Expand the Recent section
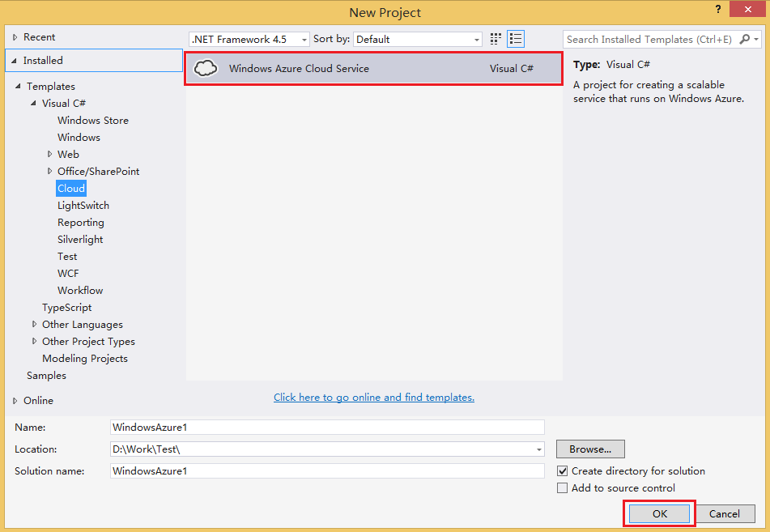The height and width of the screenshot is (532, 770). pyautogui.click(x=15, y=37)
